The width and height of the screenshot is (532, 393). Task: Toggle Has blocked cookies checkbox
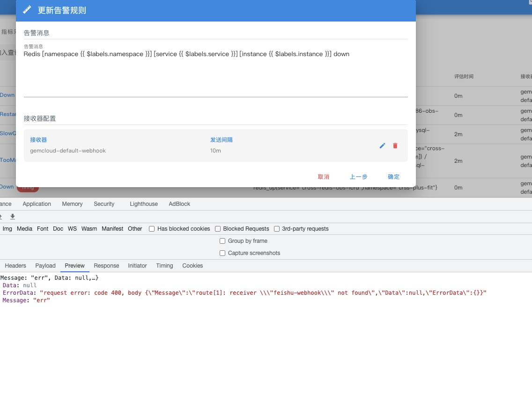click(x=152, y=229)
